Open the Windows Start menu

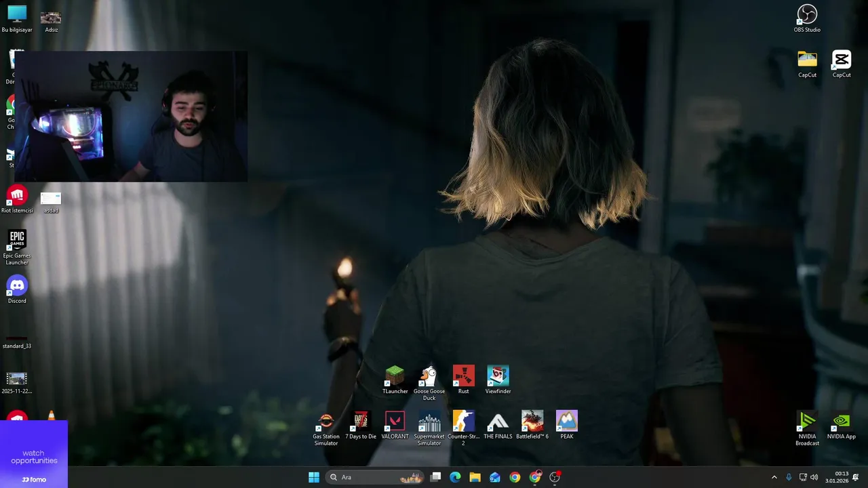(314, 477)
